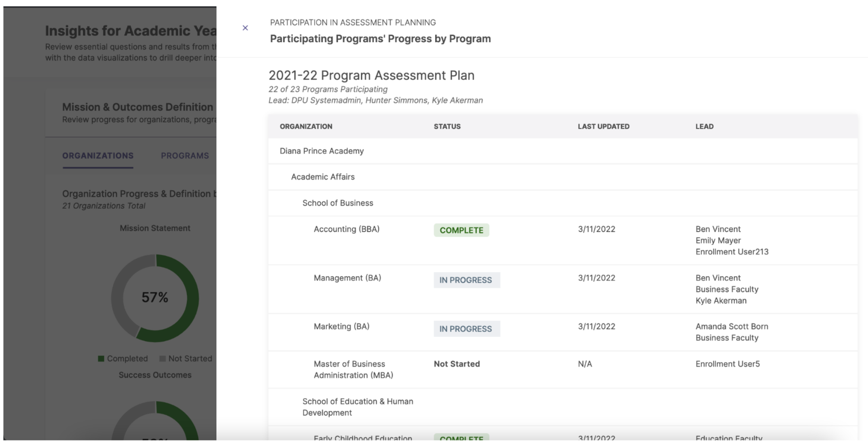Click the In Progress badge for Management

point(467,280)
